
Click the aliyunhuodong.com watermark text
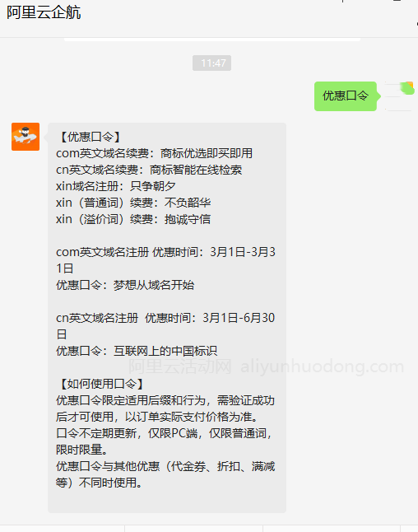click(322, 366)
